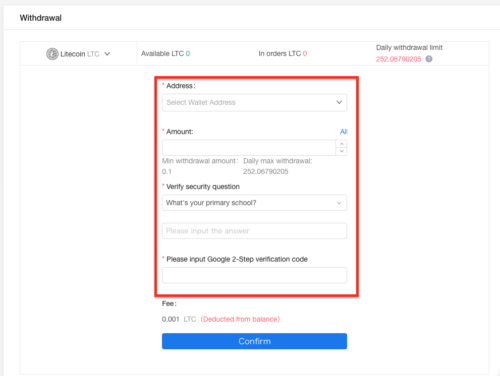This screenshot has height=376, width=500.
Task: Open the Select Wallet Address dropdown
Action: click(254, 102)
